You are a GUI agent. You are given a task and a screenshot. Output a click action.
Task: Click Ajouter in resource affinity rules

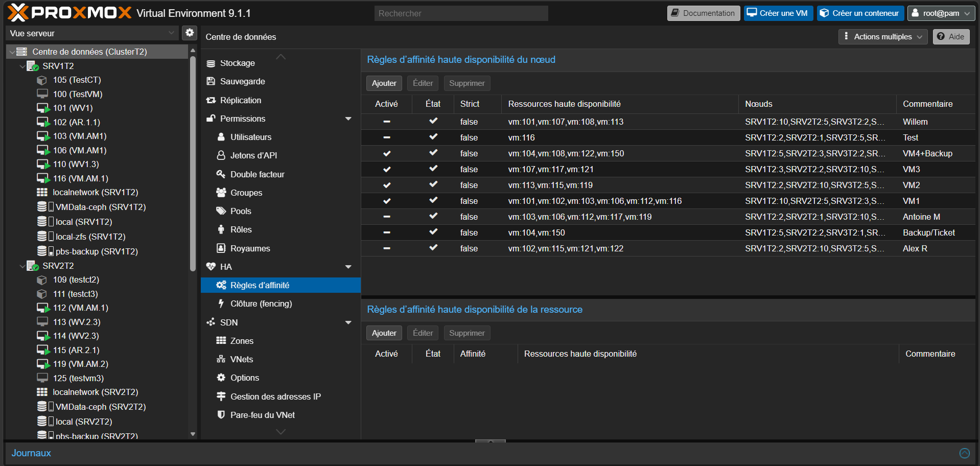click(384, 333)
